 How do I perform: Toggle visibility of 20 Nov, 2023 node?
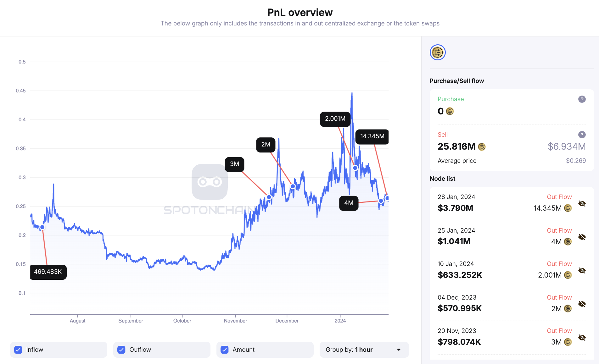(582, 337)
